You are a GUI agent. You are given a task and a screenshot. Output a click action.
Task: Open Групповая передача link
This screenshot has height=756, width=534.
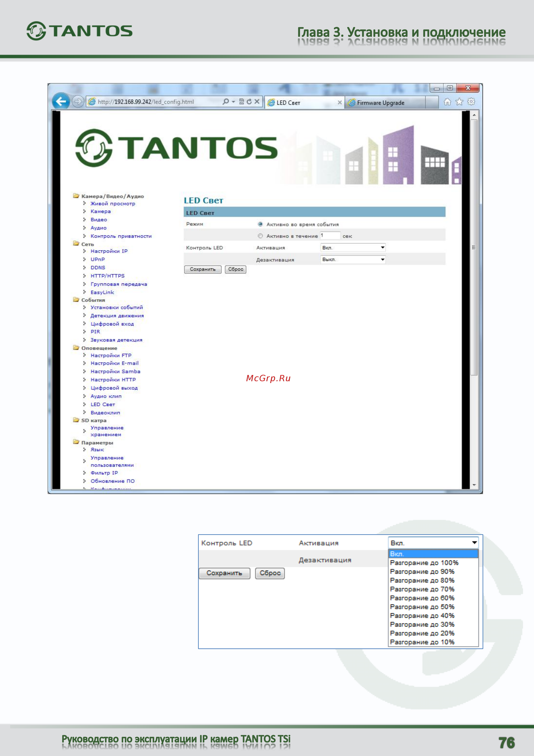[119, 284]
